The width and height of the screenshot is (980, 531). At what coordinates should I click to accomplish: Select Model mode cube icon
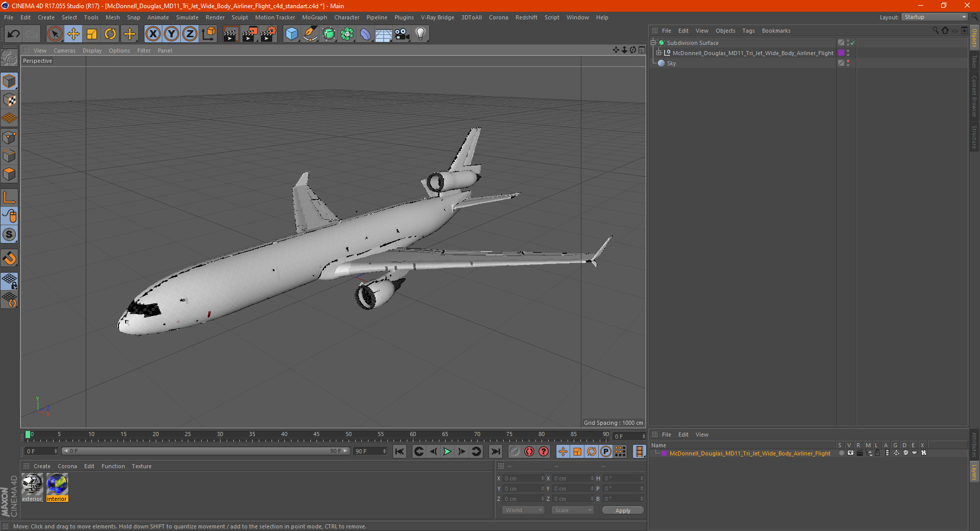[x=9, y=81]
